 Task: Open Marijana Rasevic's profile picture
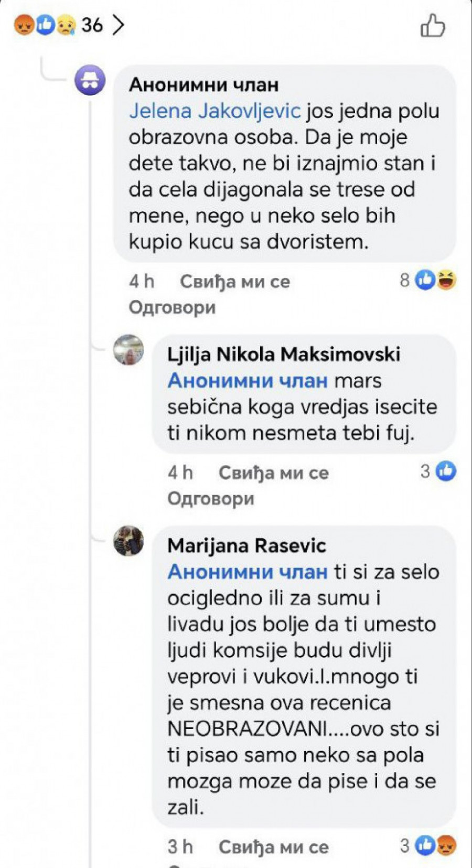(128, 541)
